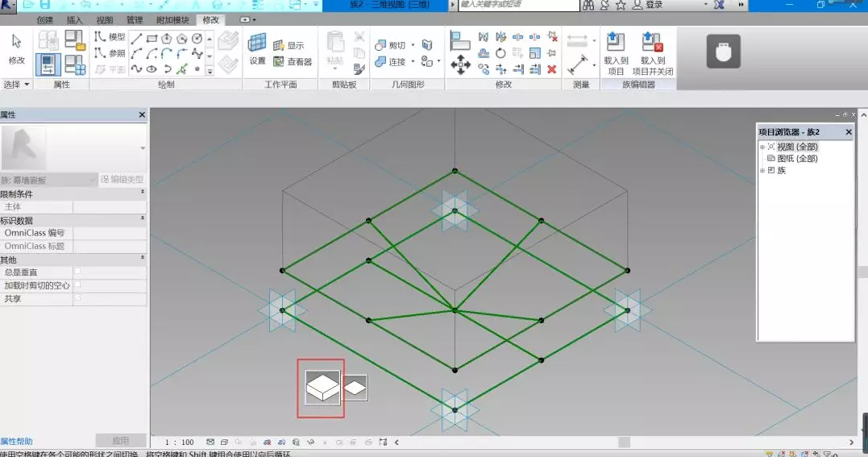Expand the 族 tree node

point(762,170)
